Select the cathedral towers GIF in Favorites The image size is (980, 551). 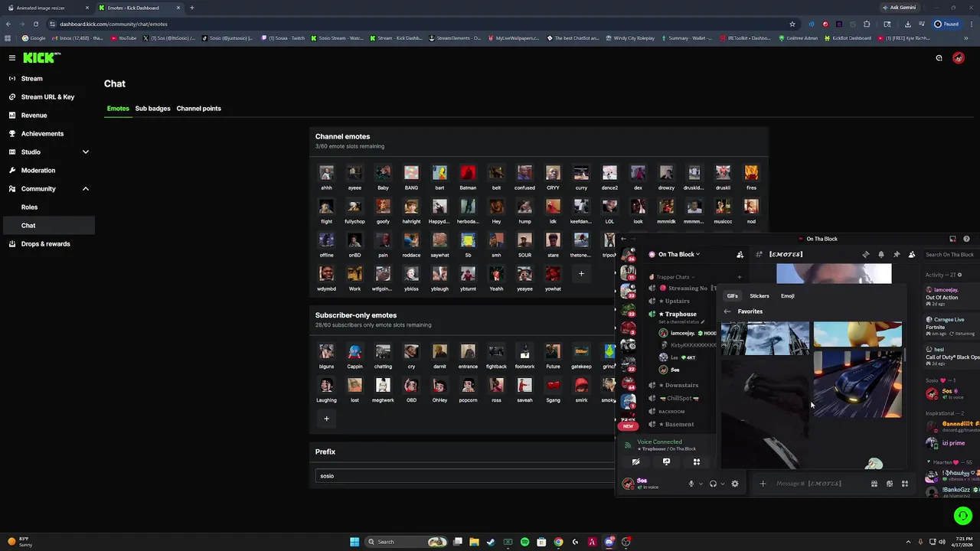coord(765,339)
